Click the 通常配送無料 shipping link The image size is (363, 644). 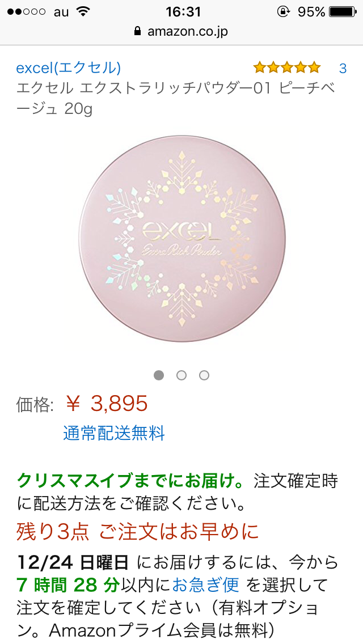pyautogui.click(x=114, y=433)
